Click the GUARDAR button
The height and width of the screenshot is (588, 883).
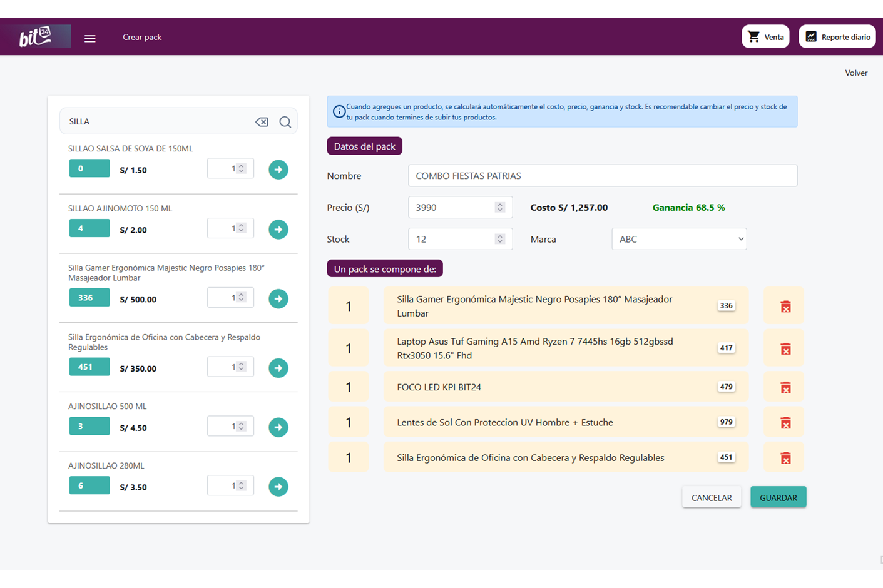778,497
